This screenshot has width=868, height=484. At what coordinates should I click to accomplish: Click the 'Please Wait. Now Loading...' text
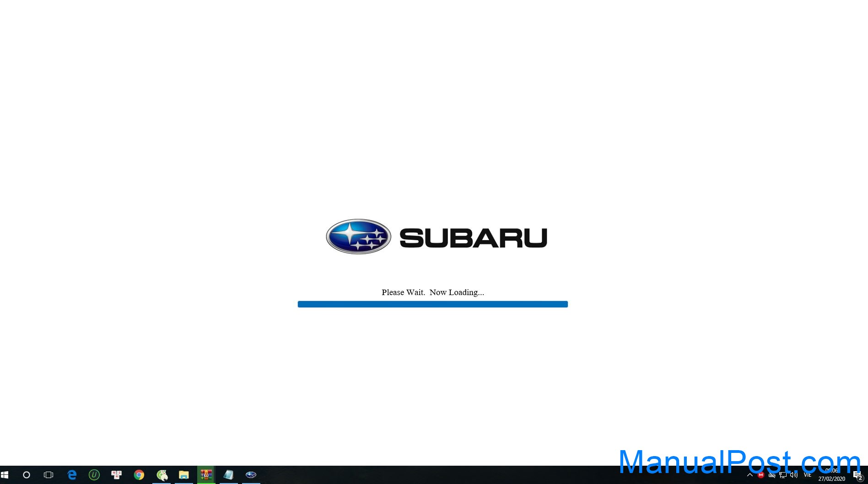(x=433, y=292)
